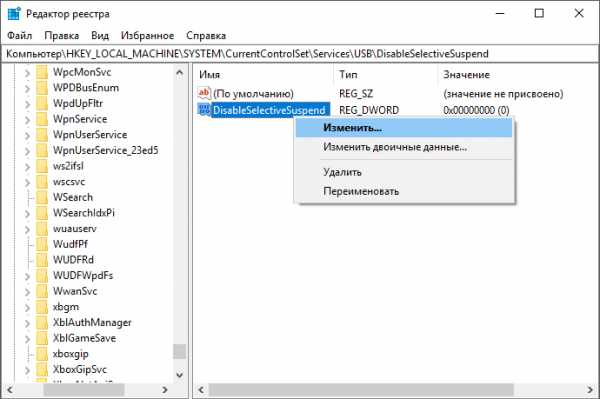Expand the XblAuthManager branch arrow
600x399 pixels.
27,322
